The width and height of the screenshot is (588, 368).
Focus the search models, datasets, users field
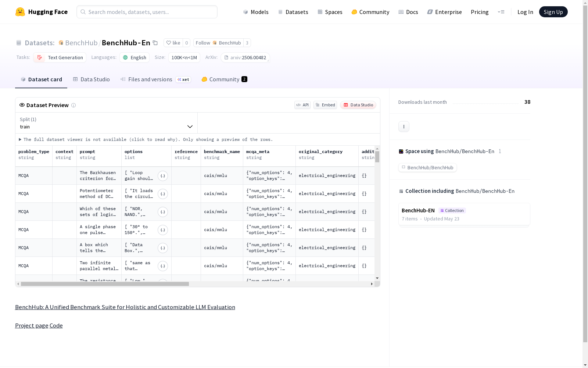click(147, 12)
